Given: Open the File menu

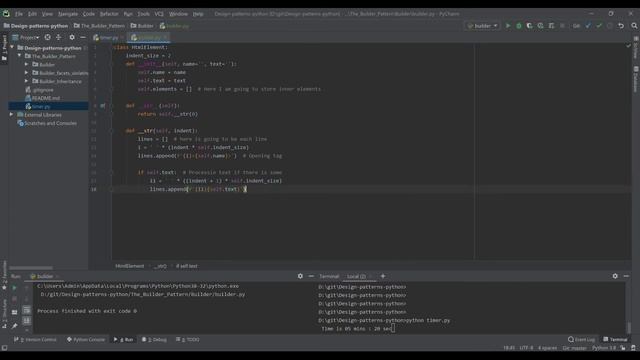Looking at the screenshot, I should (19, 14).
